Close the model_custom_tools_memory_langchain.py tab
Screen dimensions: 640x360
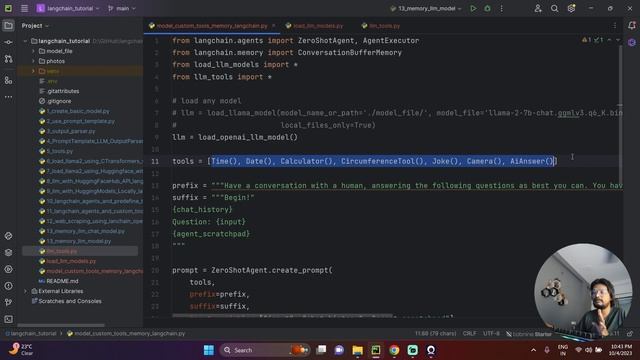pyautogui.click(x=273, y=26)
